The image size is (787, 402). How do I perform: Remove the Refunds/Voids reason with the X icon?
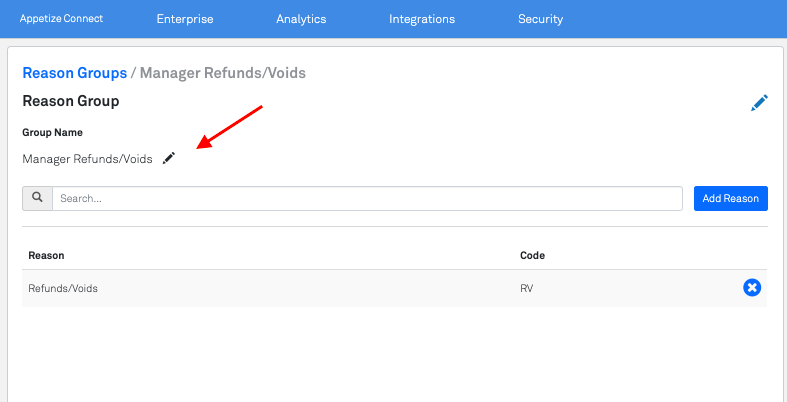click(752, 288)
